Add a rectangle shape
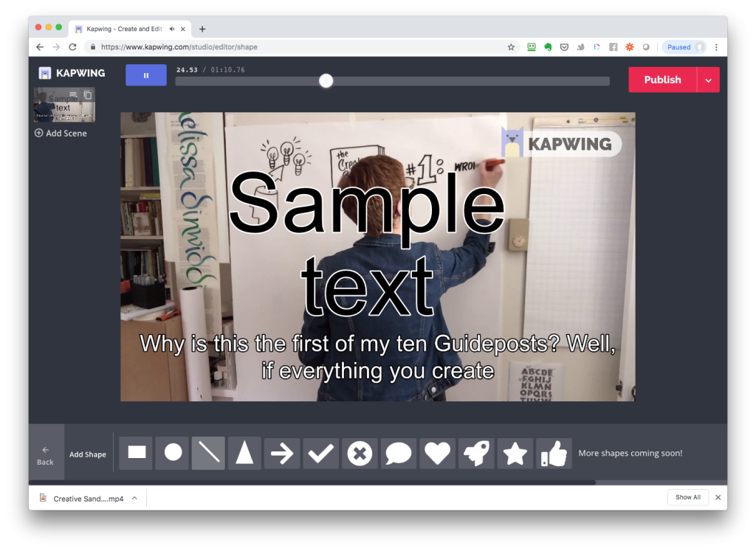The image size is (756, 551). click(x=137, y=453)
